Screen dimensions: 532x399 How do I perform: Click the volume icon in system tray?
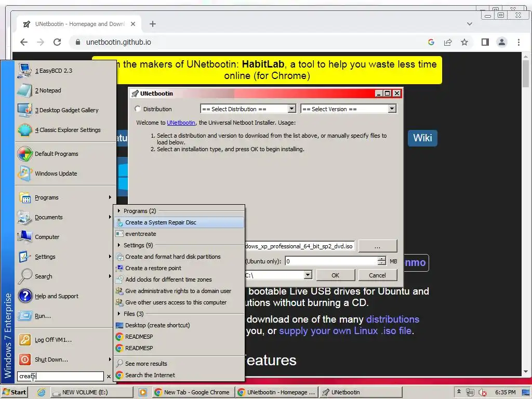coord(482,392)
